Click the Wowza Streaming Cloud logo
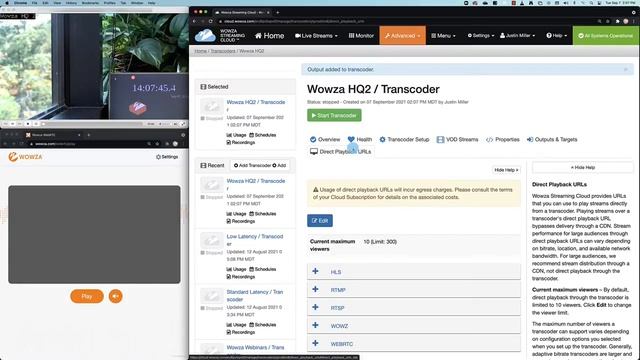Image resolution: width=640 pixels, height=360 pixels. [x=220, y=36]
